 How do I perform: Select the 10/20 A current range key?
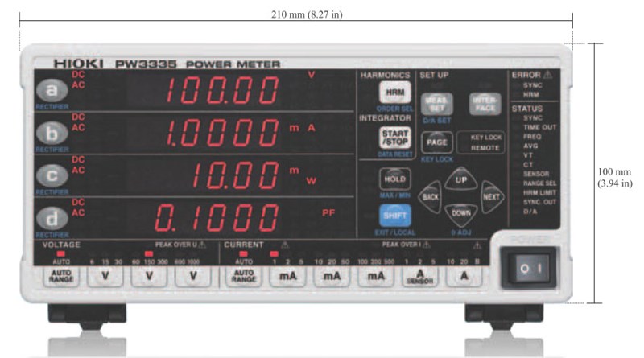tap(464, 275)
